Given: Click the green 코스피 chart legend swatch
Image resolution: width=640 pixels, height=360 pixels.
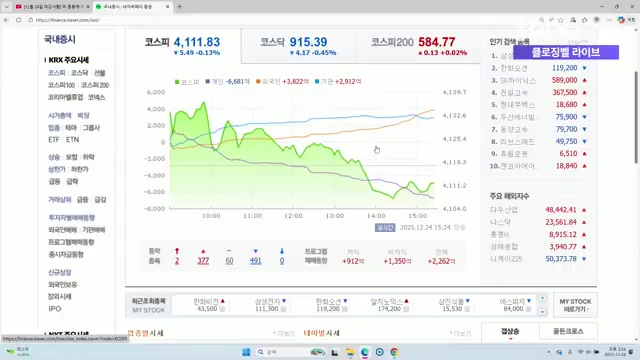Looking at the screenshot, I should [x=177, y=82].
